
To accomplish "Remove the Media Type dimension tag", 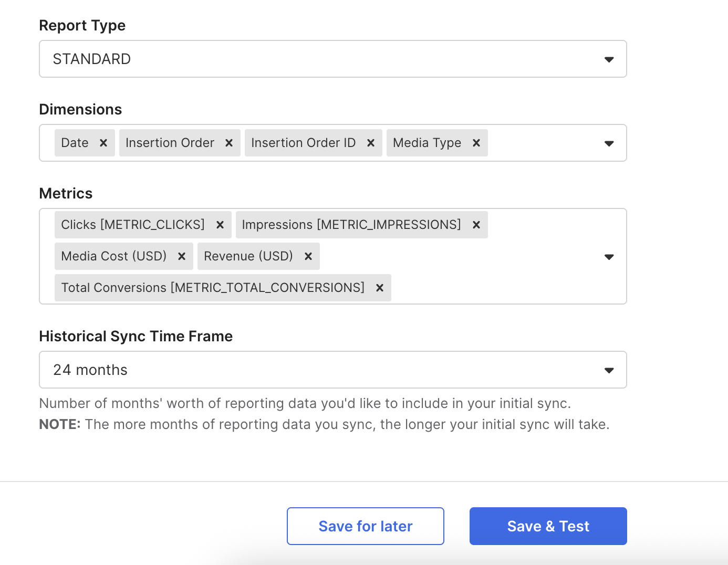I will (x=476, y=143).
